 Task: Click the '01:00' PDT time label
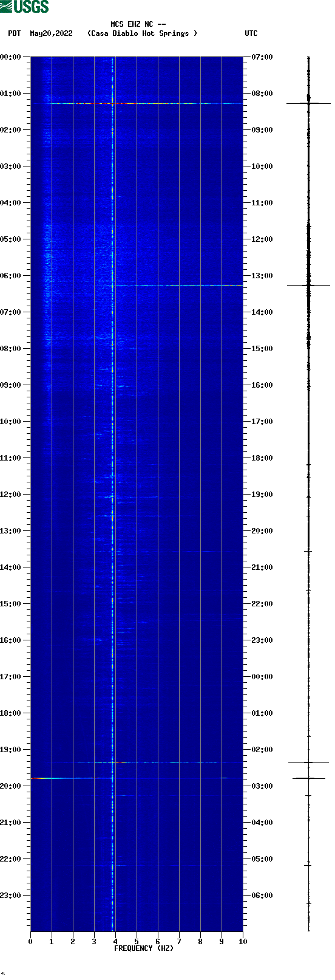pyautogui.click(x=10, y=94)
